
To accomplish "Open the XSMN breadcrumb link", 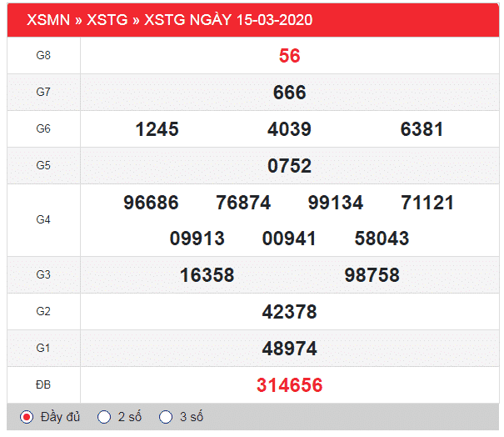I will (x=48, y=20).
